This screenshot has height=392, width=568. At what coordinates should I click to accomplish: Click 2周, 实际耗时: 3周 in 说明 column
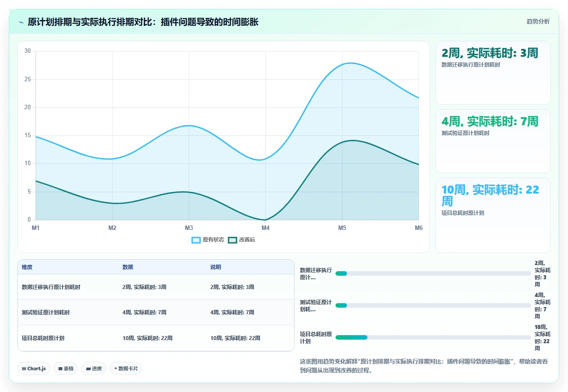[x=232, y=287]
